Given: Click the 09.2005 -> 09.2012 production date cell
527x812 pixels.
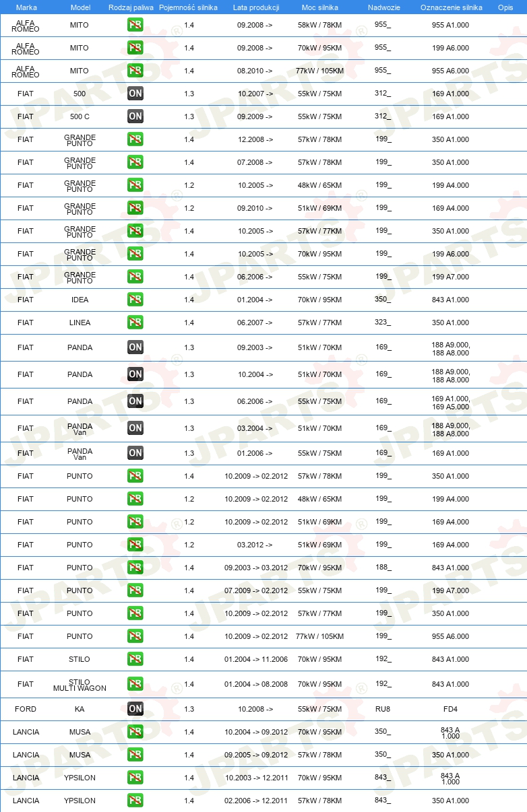Looking at the screenshot, I should [x=256, y=755].
